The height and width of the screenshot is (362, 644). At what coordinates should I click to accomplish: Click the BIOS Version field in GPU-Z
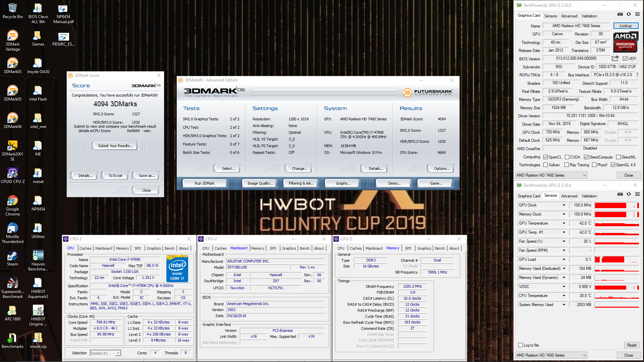click(576, 59)
